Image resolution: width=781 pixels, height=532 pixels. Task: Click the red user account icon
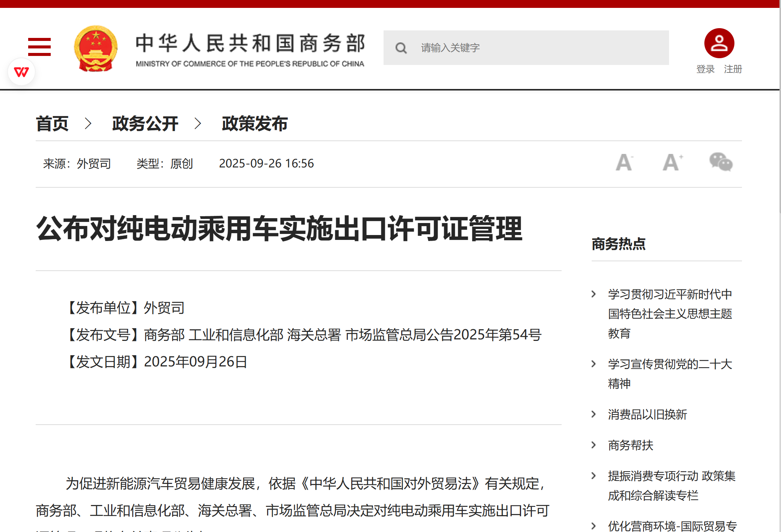coord(719,43)
